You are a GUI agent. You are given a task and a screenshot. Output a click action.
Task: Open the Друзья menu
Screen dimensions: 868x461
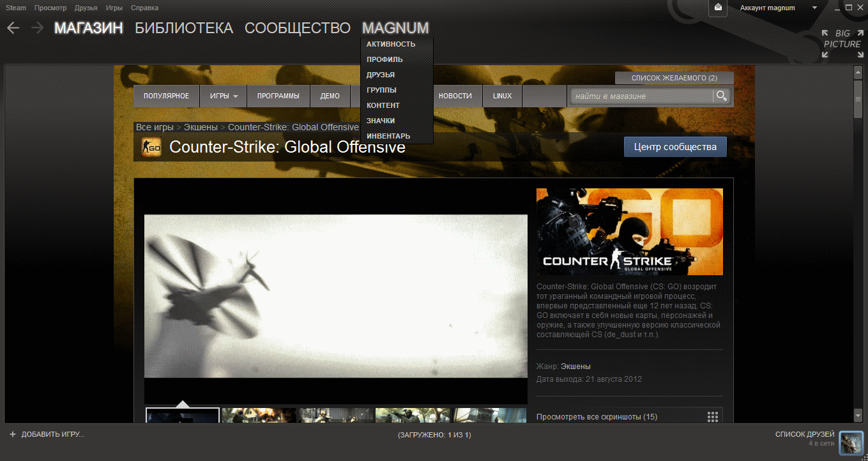(86, 8)
